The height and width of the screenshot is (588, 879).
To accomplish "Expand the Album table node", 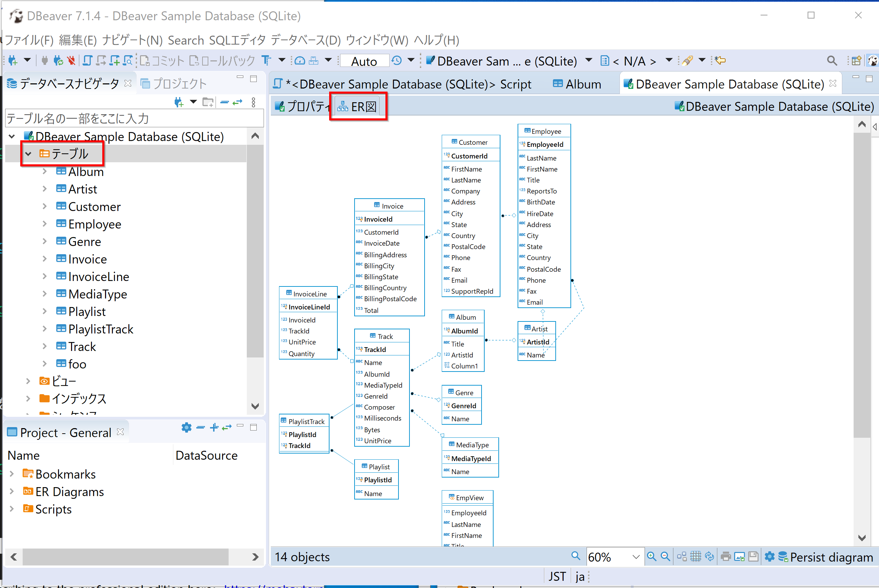I will (x=45, y=172).
